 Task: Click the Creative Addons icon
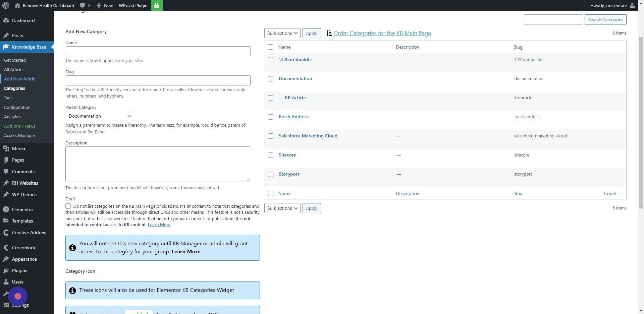pos(6,233)
